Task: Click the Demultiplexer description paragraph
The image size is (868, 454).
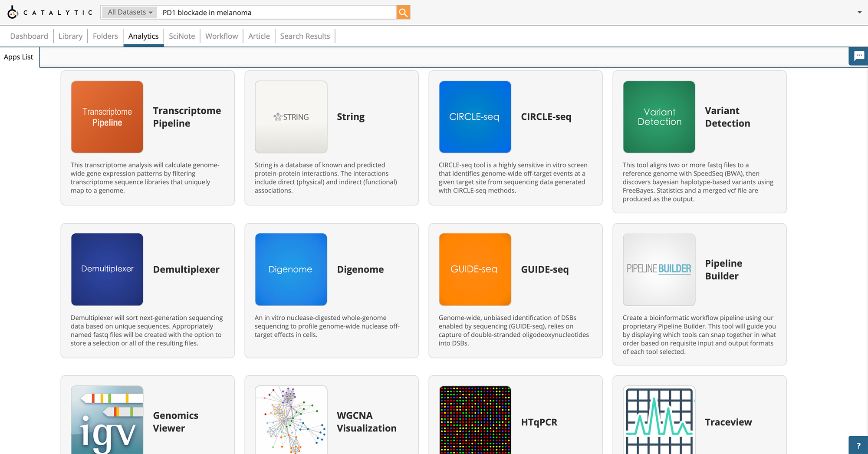Action: click(147, 331)
